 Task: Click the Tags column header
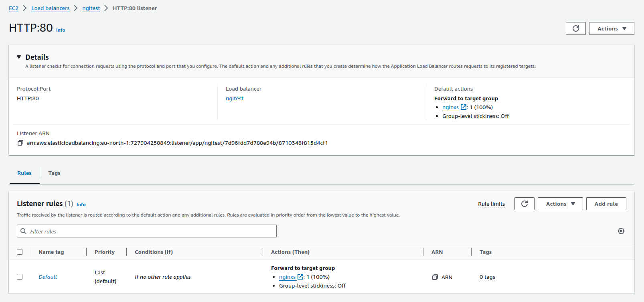click(x=486, y=252)
